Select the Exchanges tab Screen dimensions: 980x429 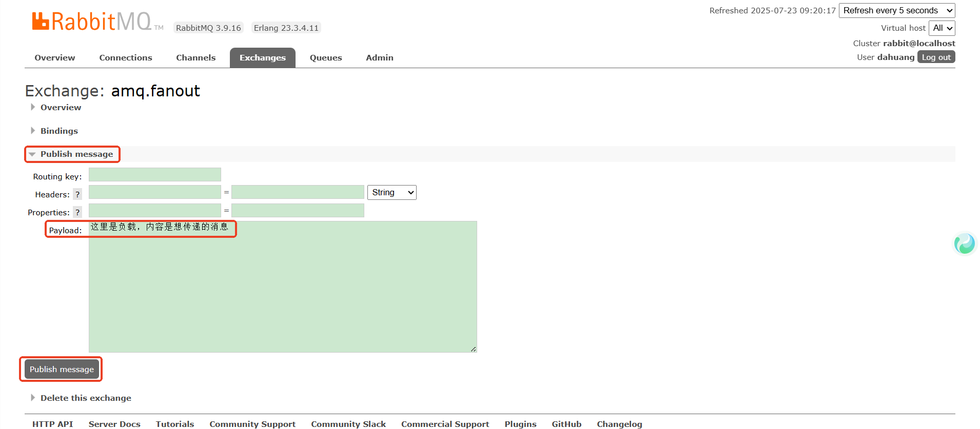point(263,57)
